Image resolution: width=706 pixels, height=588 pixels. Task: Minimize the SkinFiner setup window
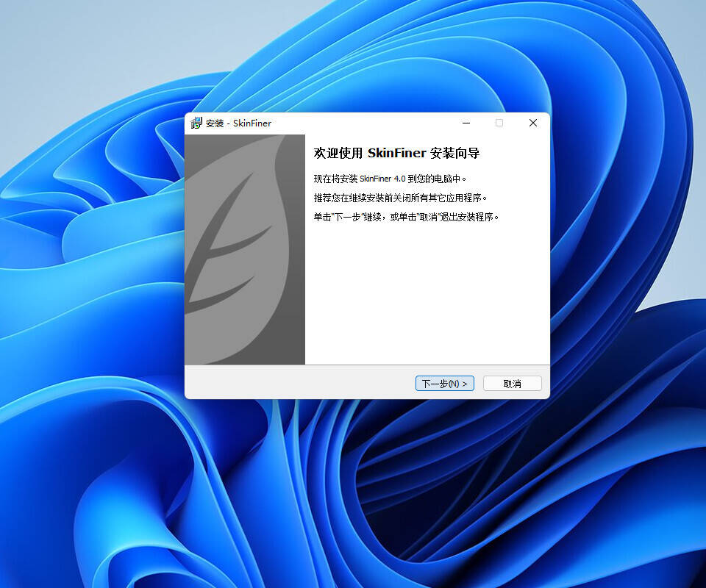pyautogui.click(x=465, y=123)
